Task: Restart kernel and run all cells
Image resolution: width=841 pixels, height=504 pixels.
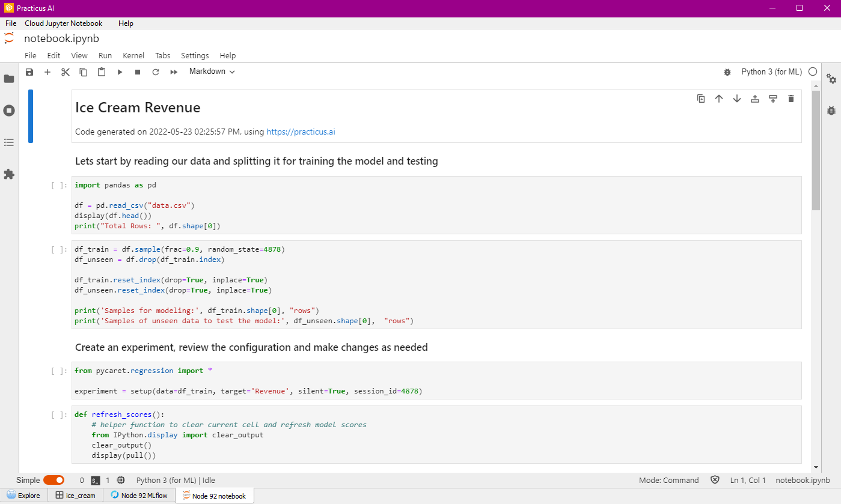Action: click(173, 71)
